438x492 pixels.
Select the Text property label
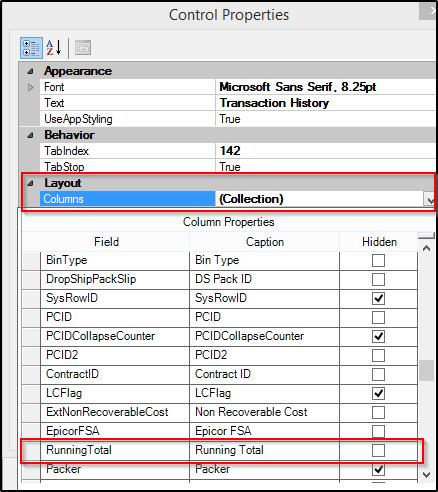[x=54, y=103]
